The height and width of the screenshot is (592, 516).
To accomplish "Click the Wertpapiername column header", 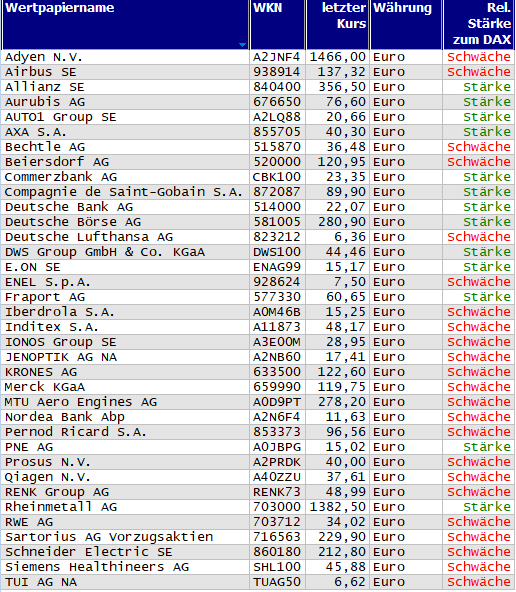I will (125, 25).
